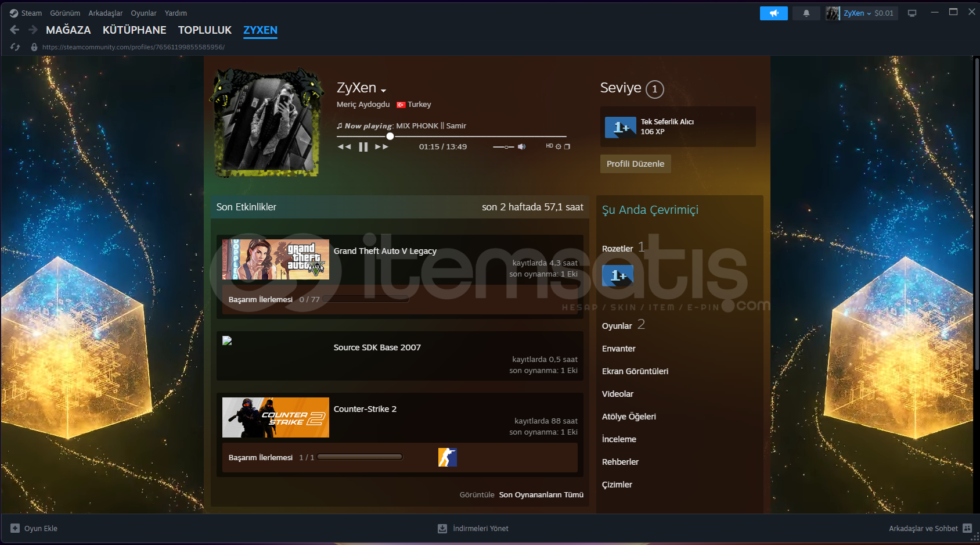Skip to next track in music player
The height and width of the screenshot is (545, 980).
[x=381, y=146]
